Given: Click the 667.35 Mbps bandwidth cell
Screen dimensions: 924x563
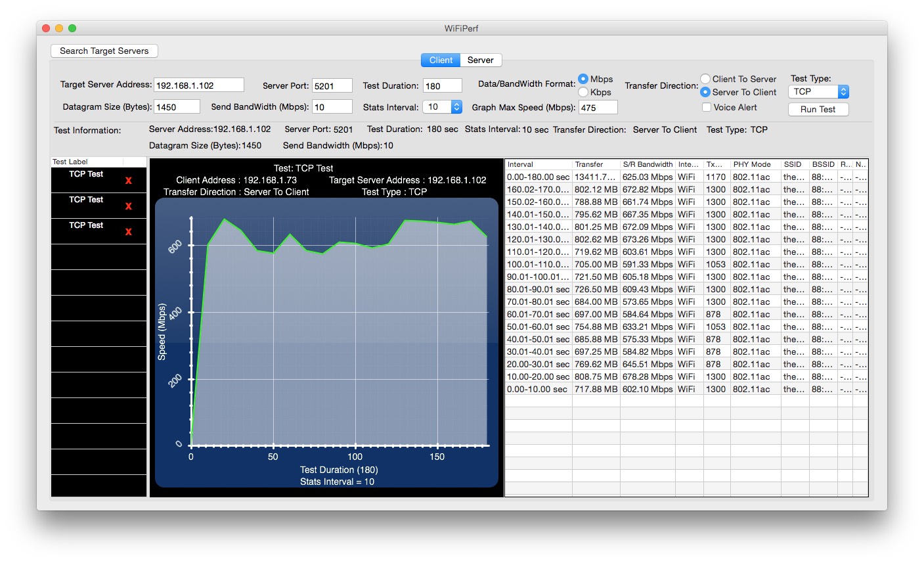Looking at the screenshot, I should [x=648, y=214].
